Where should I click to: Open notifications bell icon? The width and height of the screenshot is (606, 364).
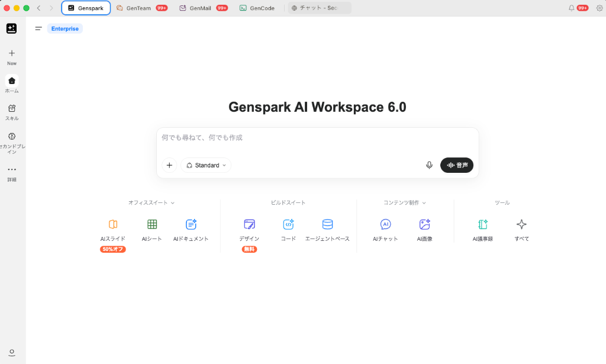point(571,8)
